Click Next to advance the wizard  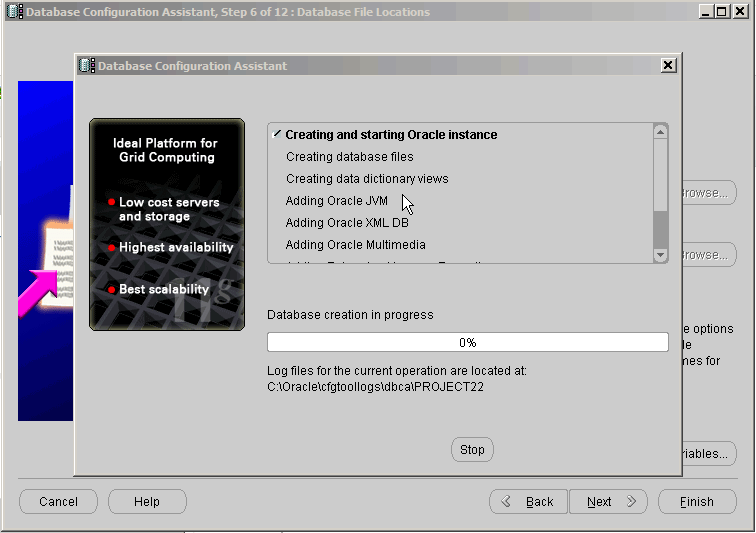pos(608,502)
